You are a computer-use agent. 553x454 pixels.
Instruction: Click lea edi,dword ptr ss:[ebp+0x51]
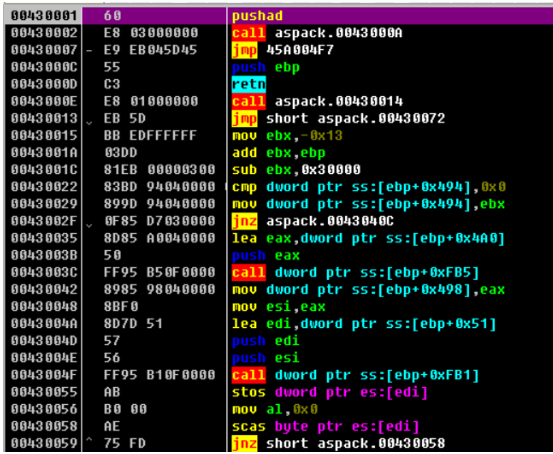click(364, 324)
